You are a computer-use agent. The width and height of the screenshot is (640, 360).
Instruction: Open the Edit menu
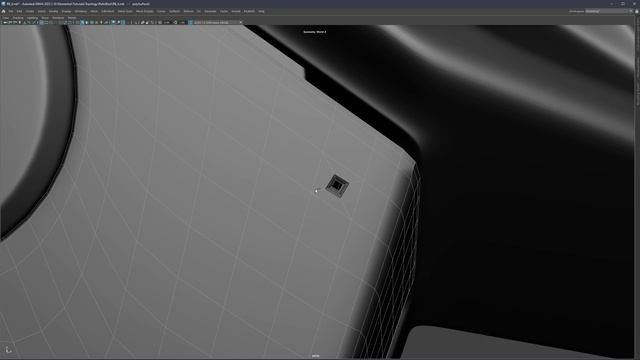[x=20, y=11]
